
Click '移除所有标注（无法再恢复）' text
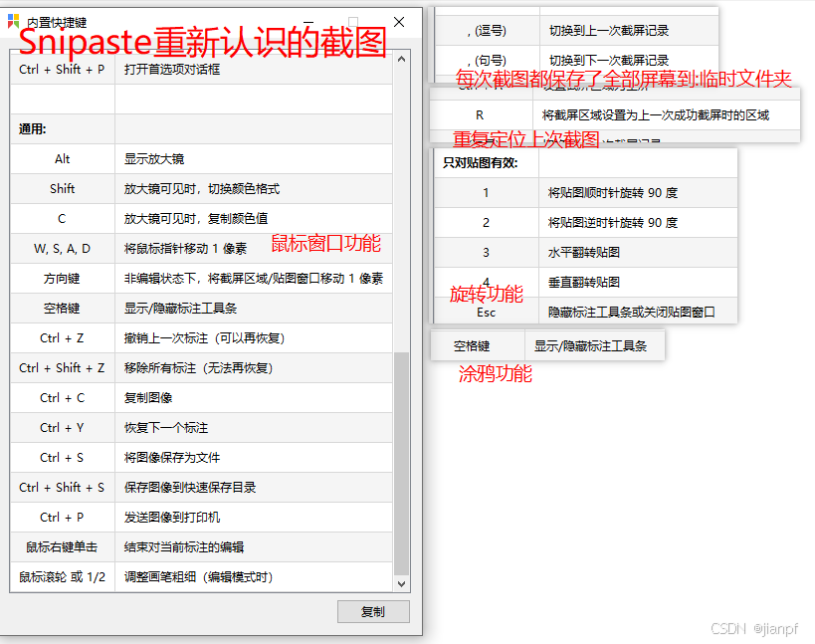[x=199, y=368]
